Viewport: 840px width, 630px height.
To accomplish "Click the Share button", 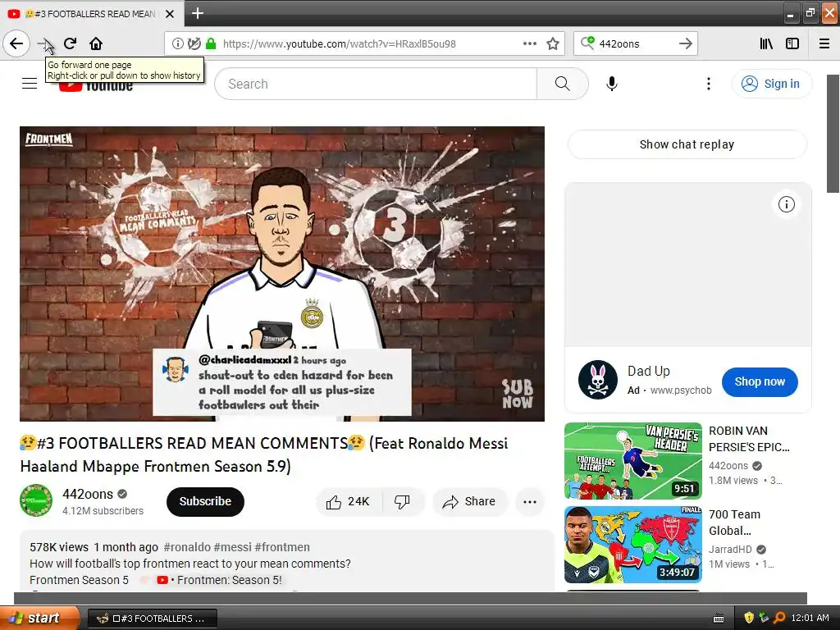I will 469,501.
